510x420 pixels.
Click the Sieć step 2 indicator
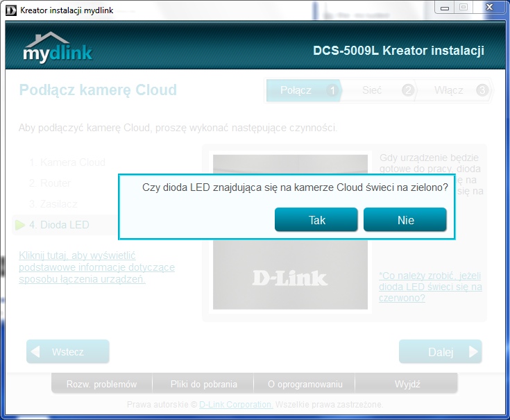click(x=379, y=90)
